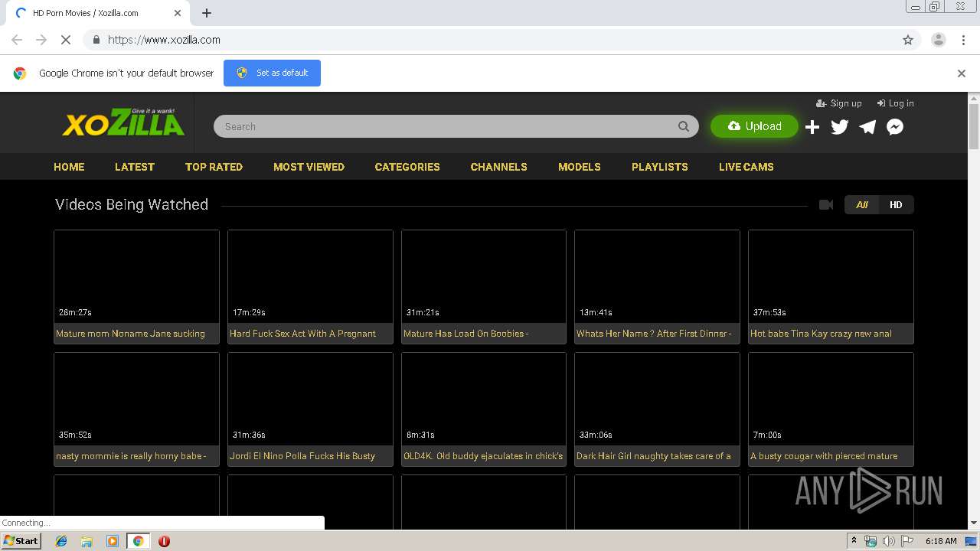980x551 pixels.
Task: Click the green Upload button
Action: [754, 126]
